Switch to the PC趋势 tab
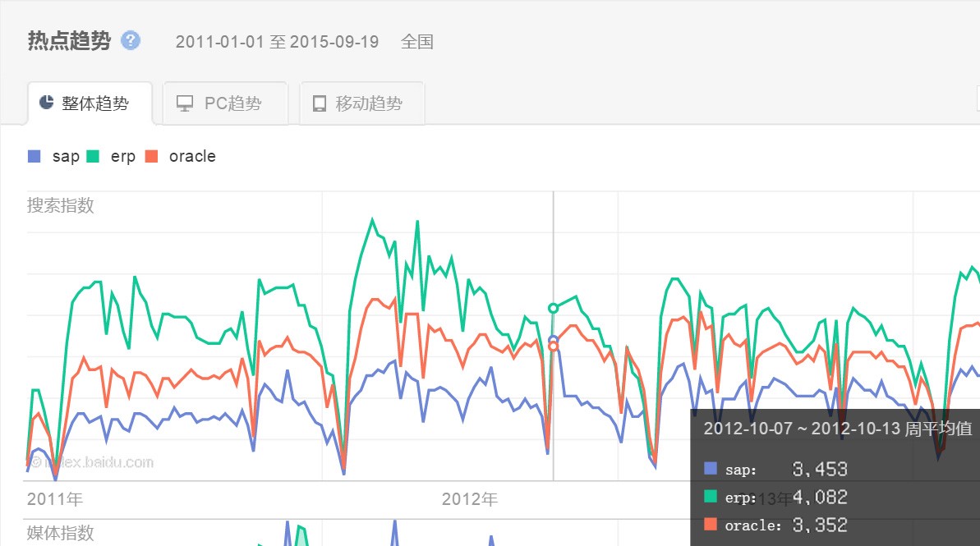This screenshot has height=546, width=980. (225, 103)
